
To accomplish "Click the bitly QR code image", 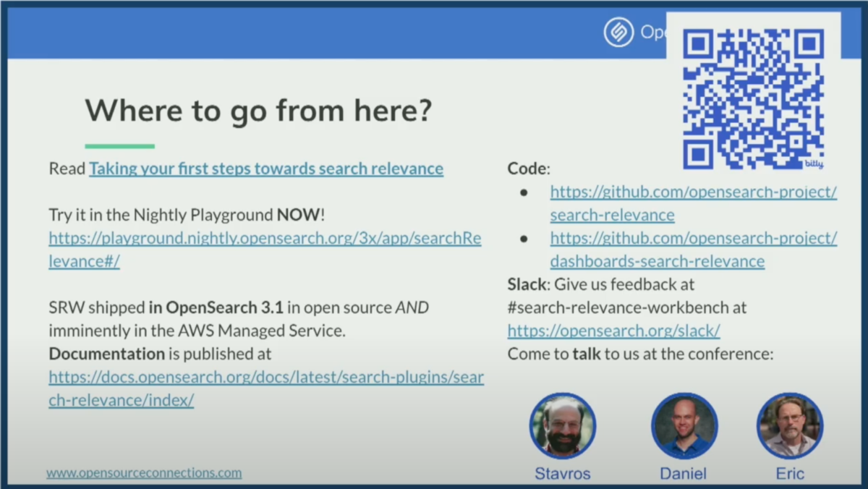I will pyautogui.click(x=753, y=98).
